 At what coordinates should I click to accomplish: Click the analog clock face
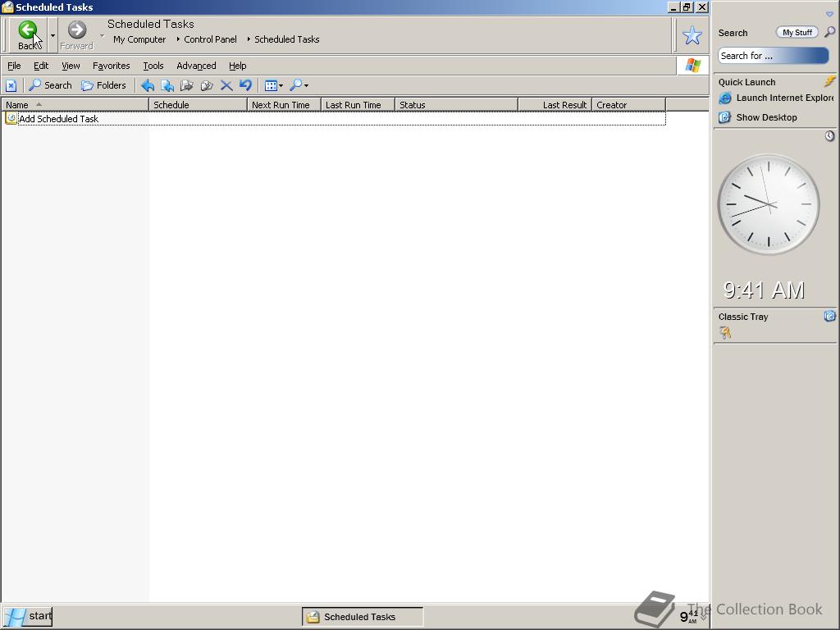point(768,204)
